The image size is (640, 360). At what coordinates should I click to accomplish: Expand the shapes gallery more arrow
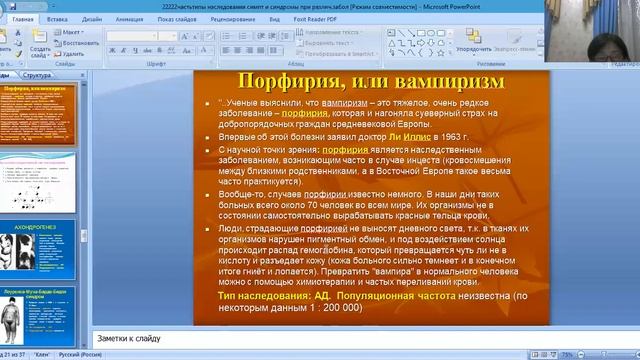tap(450, 53)
